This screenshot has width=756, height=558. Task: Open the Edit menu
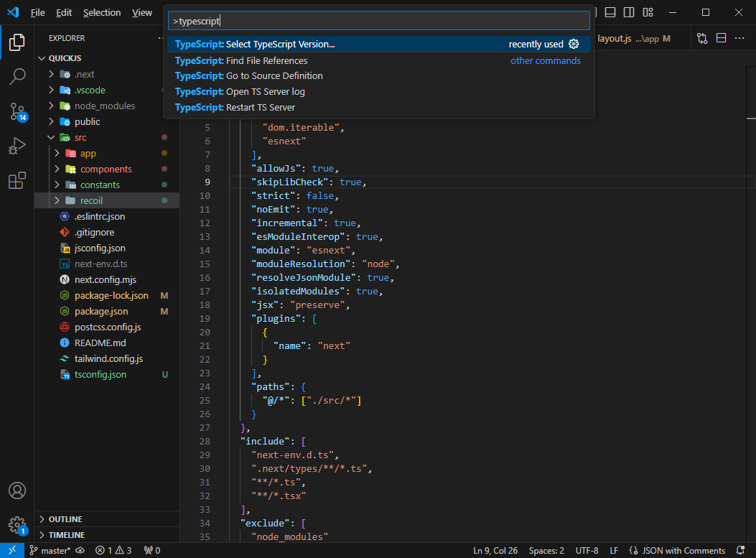click(x=64, y=12)
